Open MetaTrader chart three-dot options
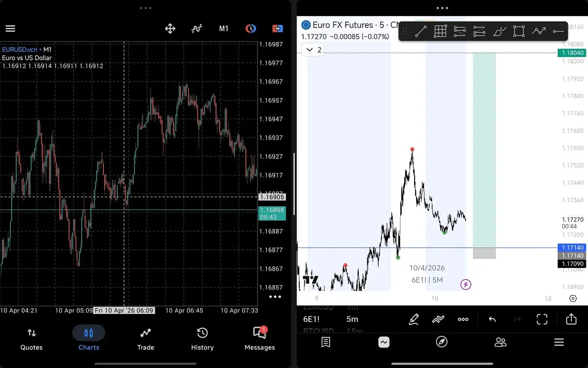 [275, 296]
